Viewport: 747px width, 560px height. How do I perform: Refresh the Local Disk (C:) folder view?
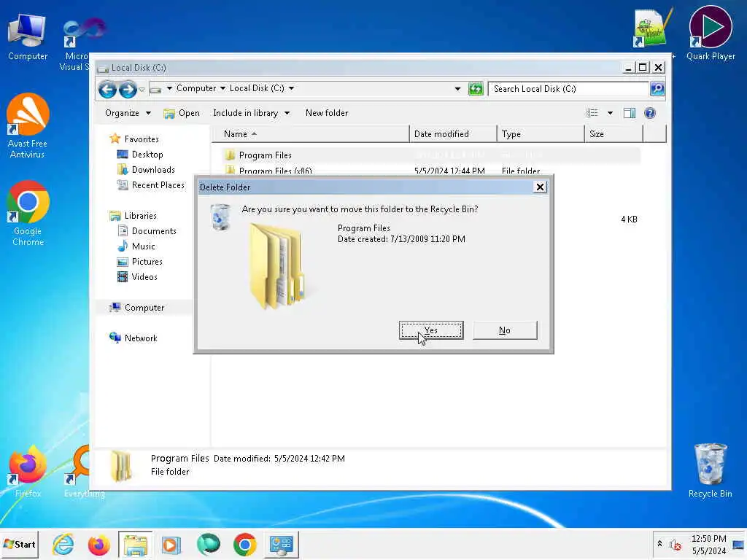pos(476,88)
